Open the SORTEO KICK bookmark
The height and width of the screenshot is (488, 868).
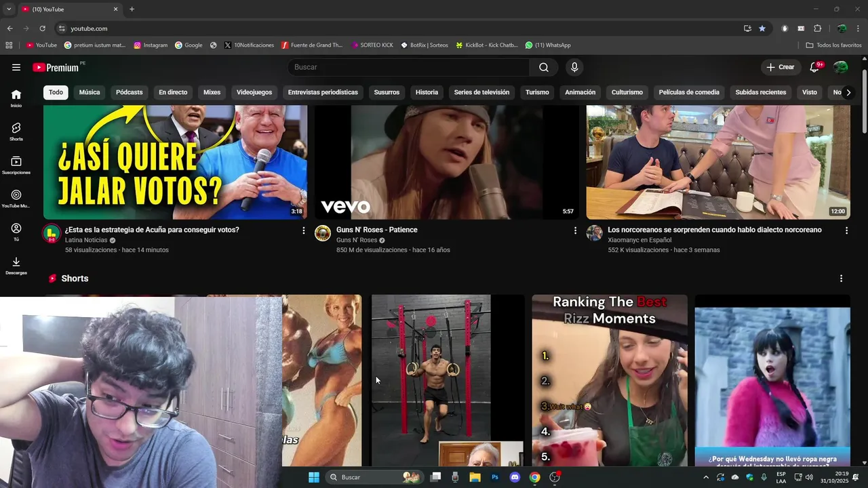click(x=372, y=45)
